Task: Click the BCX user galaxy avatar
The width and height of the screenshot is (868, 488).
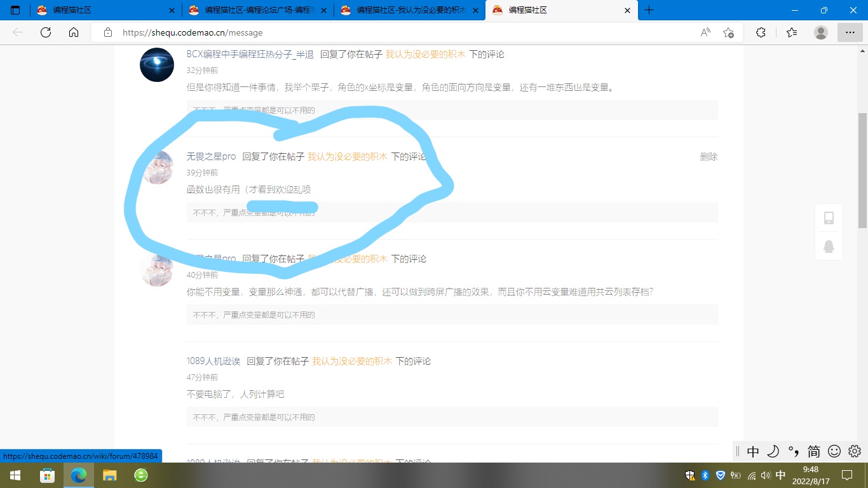Action: pos(157,65)
